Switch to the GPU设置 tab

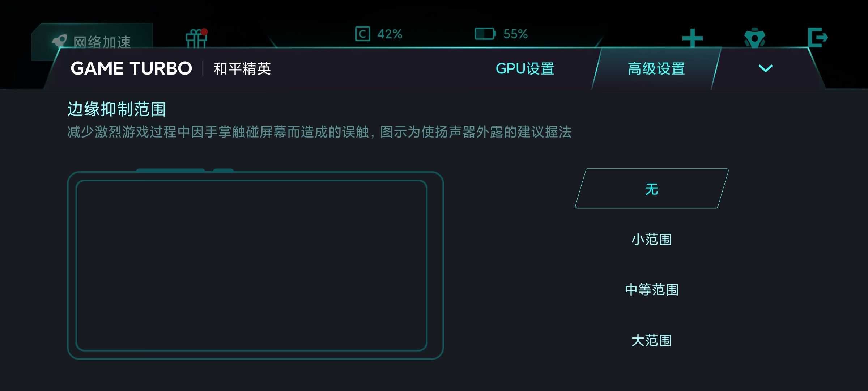(525, 69)
